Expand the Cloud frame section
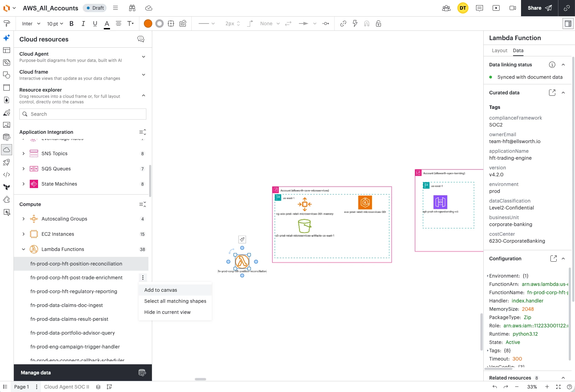The image size is (575, 392). [x=144, y=75]
